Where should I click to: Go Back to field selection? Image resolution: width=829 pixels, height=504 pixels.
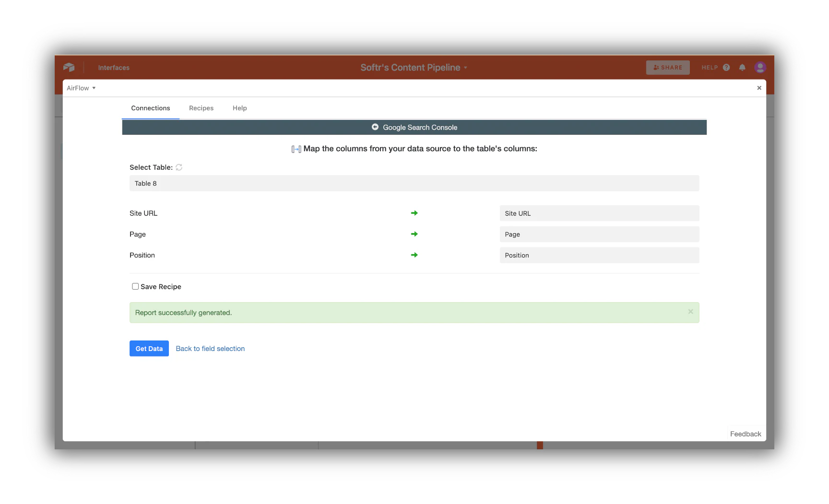(x=210, y=349)
